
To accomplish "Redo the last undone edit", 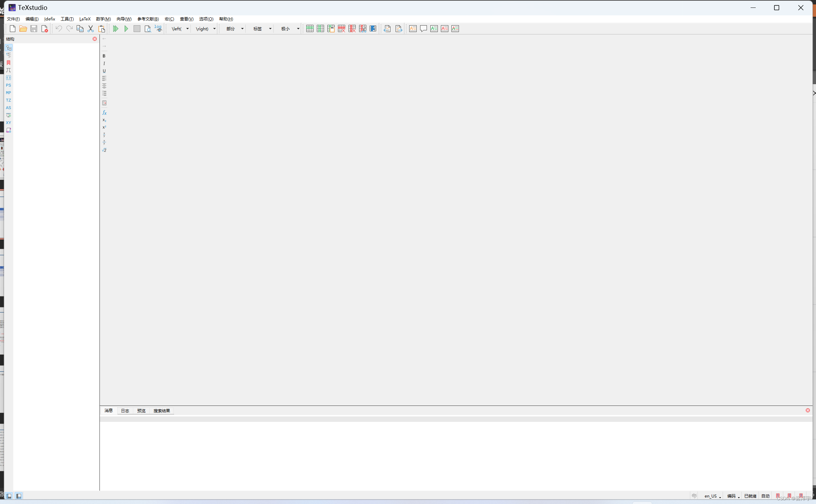I will click(69, 29).
